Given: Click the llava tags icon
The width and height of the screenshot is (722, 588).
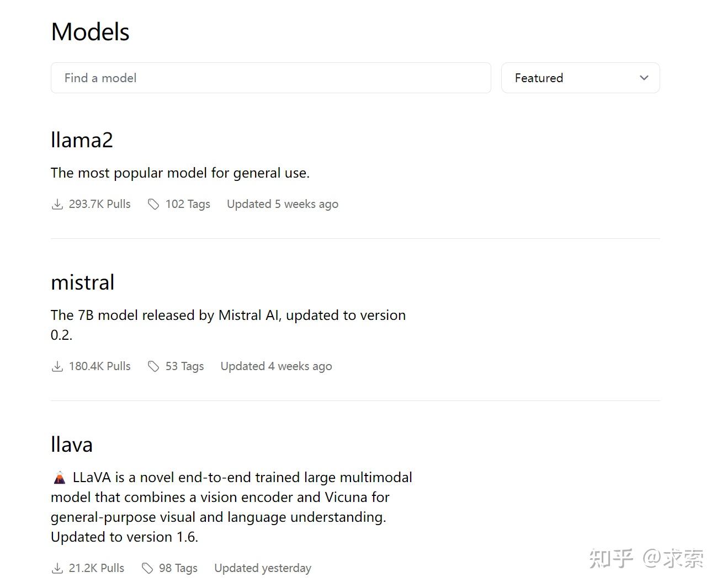Looking at the screenshot, I should pos(147,569).
